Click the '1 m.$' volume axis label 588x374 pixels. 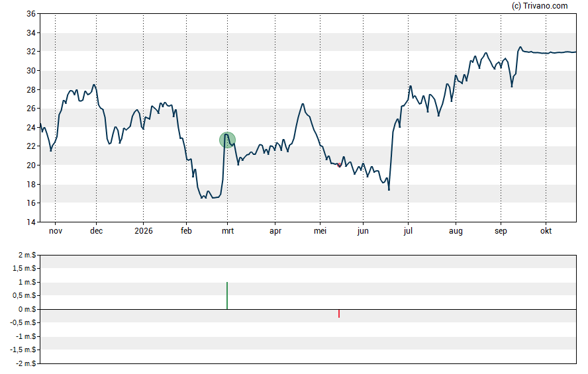pos(27,282)
